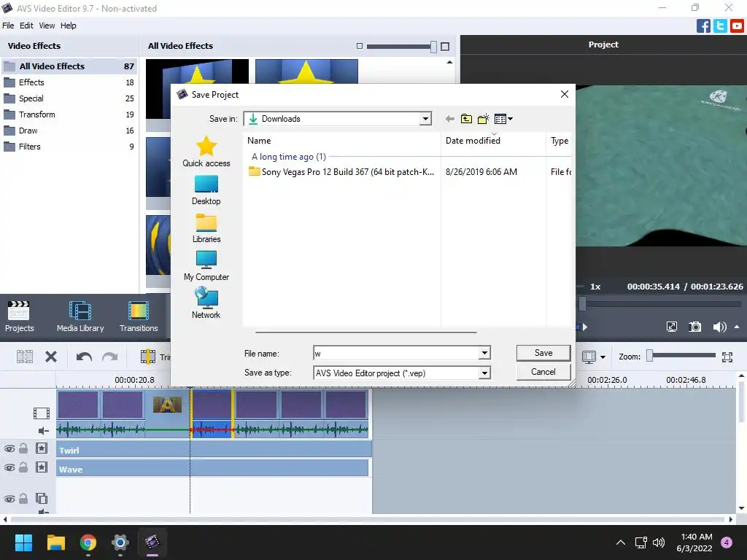Redo the last action
Viewport: 747px width, 560px height.
(x=109, y=357)
